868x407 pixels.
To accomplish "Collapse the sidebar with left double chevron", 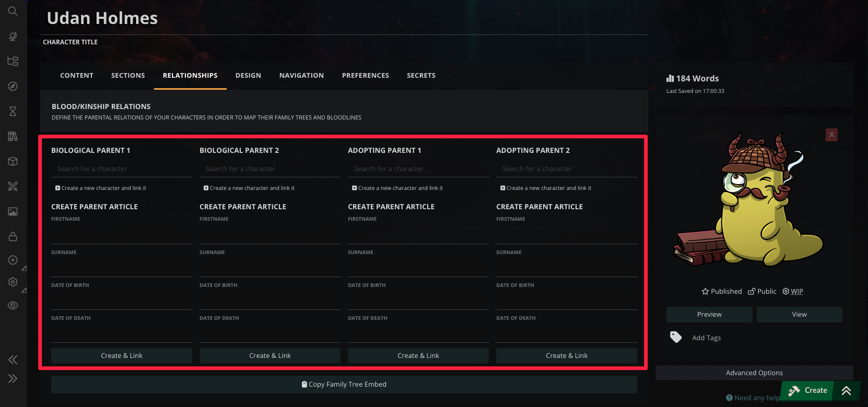I will (x=13, y=360).
